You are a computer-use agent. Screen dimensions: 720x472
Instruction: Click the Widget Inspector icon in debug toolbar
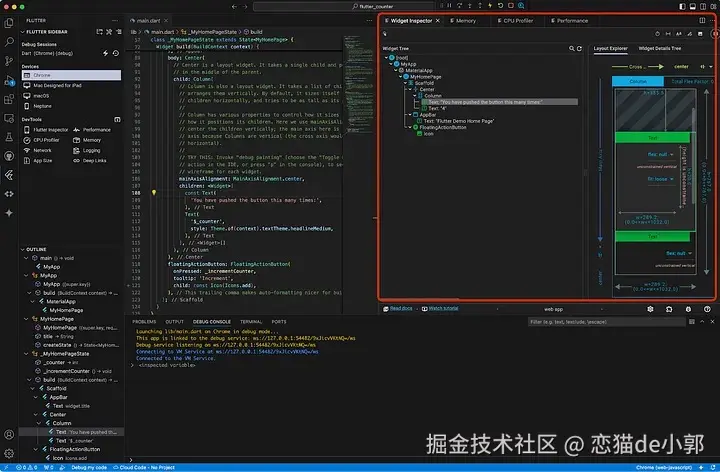(521, 6)
